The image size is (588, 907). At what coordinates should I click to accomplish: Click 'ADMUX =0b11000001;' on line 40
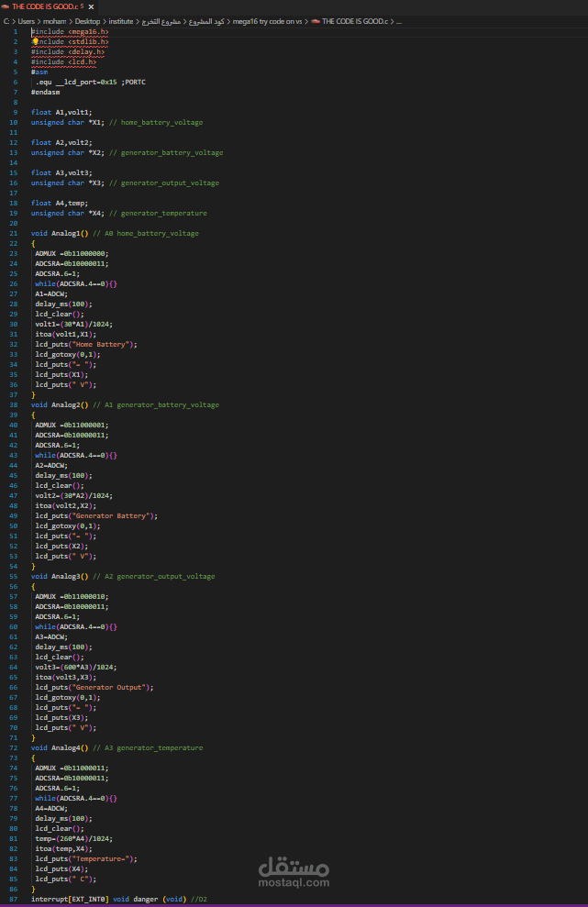tap(72, 426)
